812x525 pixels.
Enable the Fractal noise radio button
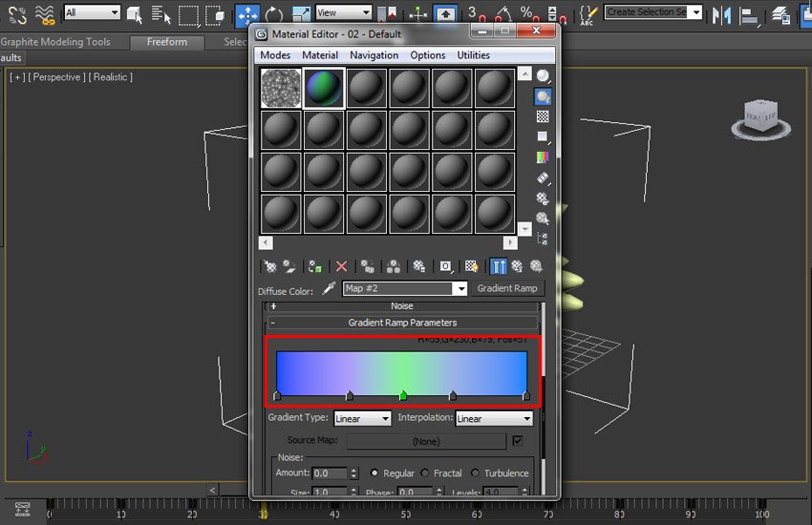[426, 473]
